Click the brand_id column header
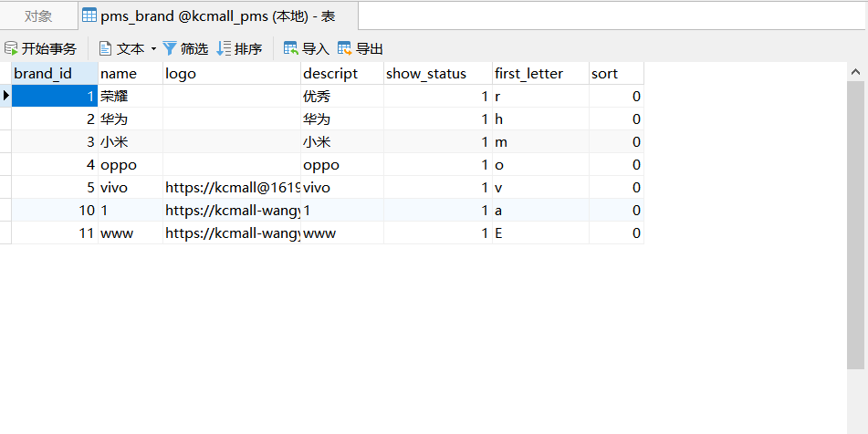Screen dimensions: 868x434 click(x=55, y=74)
